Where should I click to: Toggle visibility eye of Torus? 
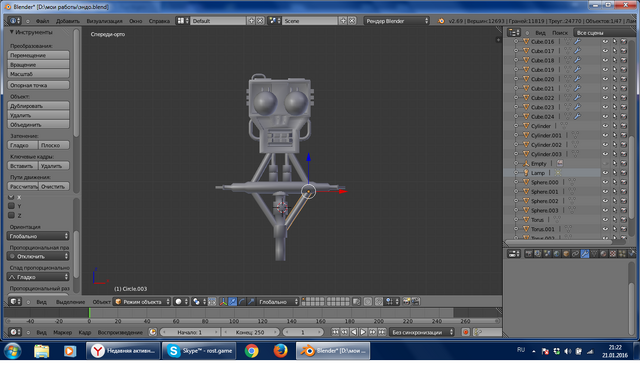click(x=605, y=220)
